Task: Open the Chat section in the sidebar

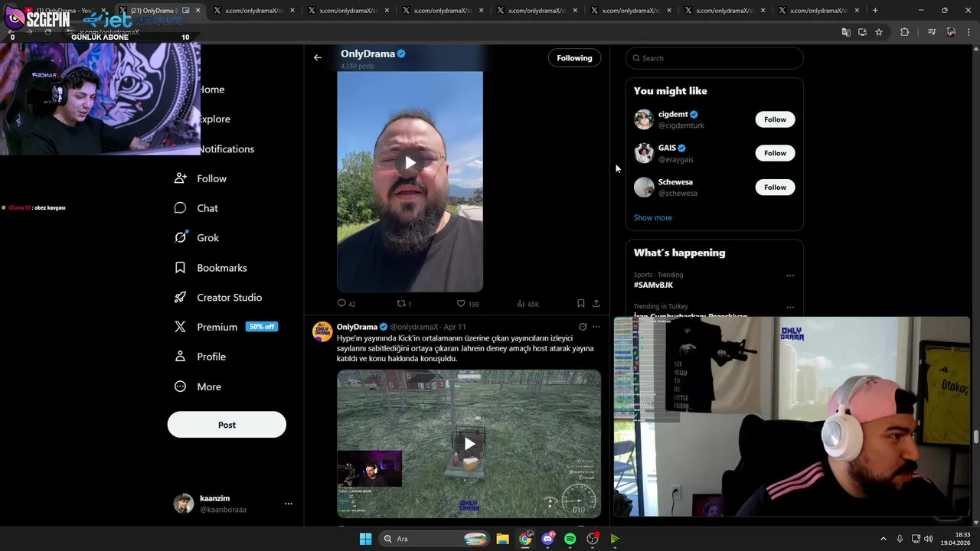Action: tap(196, 208)
